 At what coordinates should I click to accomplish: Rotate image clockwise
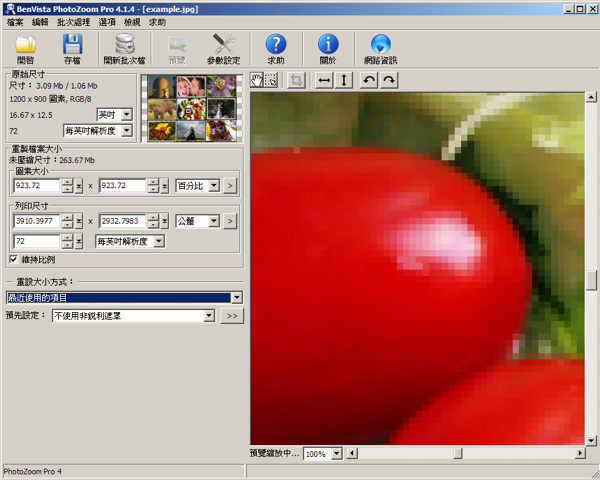click(389, 80)
